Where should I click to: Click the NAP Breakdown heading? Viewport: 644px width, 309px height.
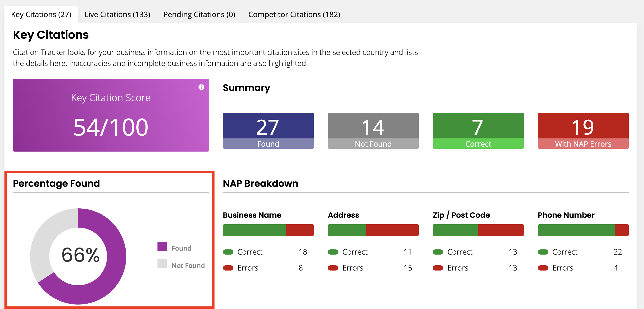click(261, 183)
